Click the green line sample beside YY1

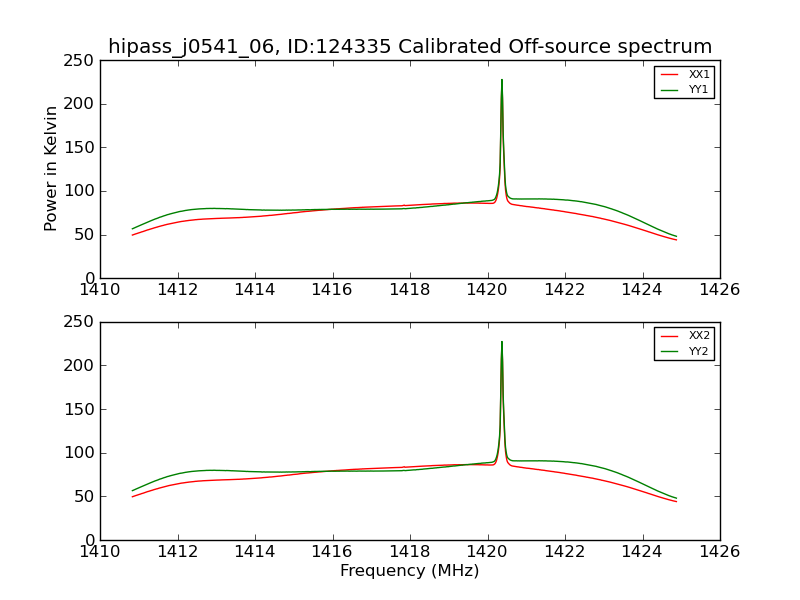pos(669,90)
